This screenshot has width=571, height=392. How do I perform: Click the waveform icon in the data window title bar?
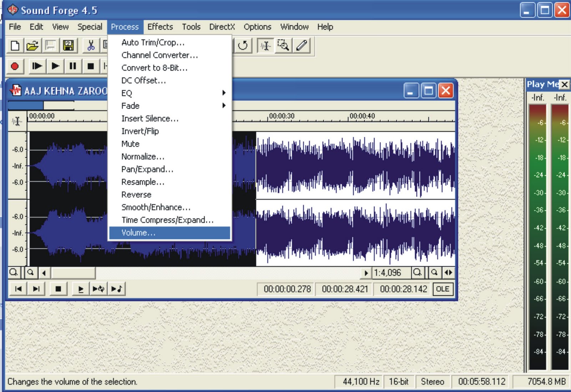point(16,90)
